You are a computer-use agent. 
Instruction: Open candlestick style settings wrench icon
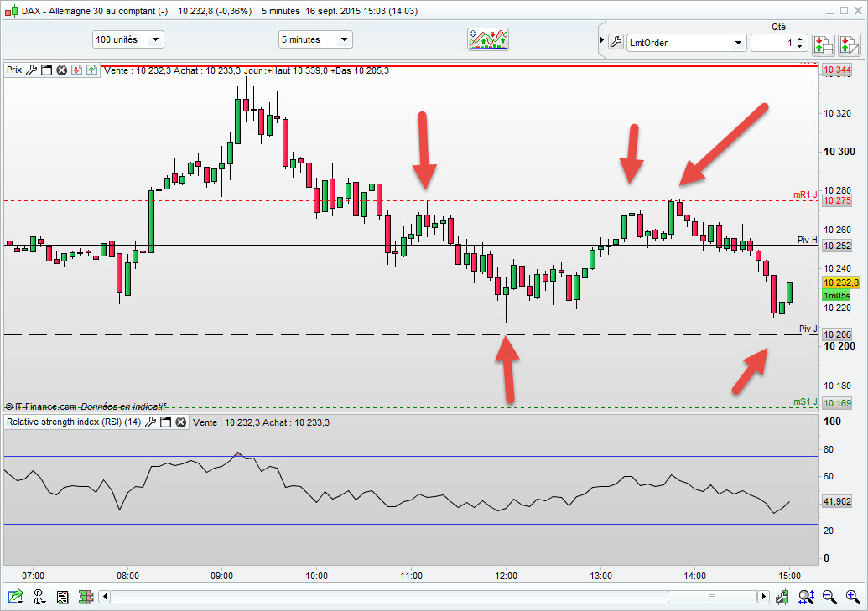tap(782, 597)
